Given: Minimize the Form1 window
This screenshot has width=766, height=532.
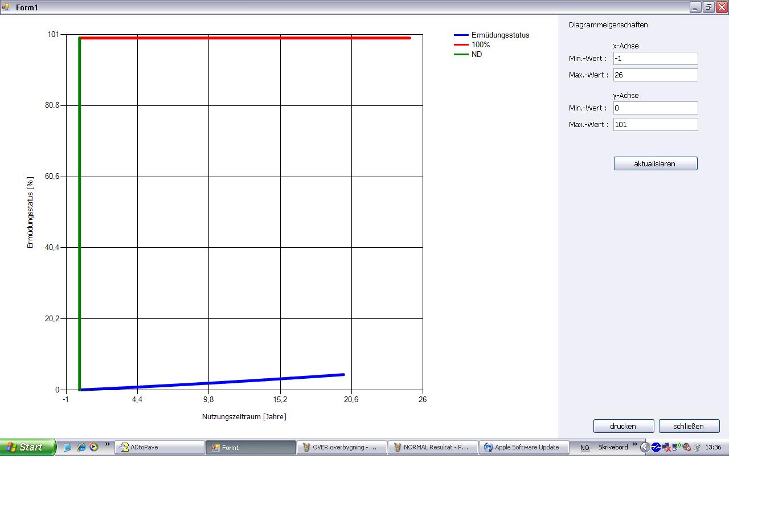Looking at the screenshot, I should [695, 7].
